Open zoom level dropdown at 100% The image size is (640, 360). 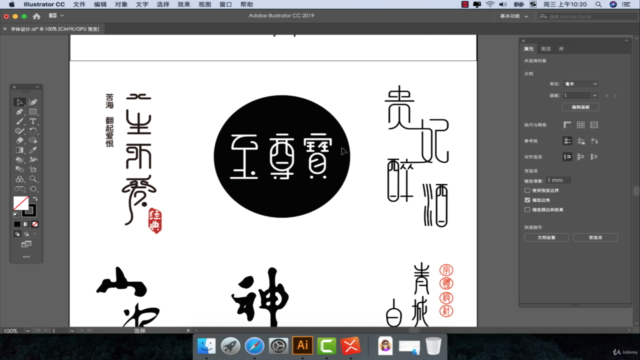tap(27, 331)
